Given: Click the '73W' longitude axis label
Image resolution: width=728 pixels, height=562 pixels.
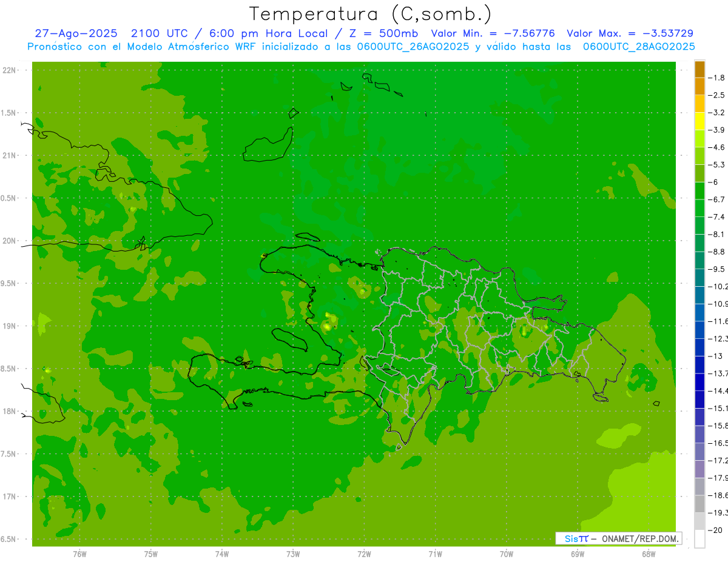Looking at the screenshot, I should click(293, 554).
